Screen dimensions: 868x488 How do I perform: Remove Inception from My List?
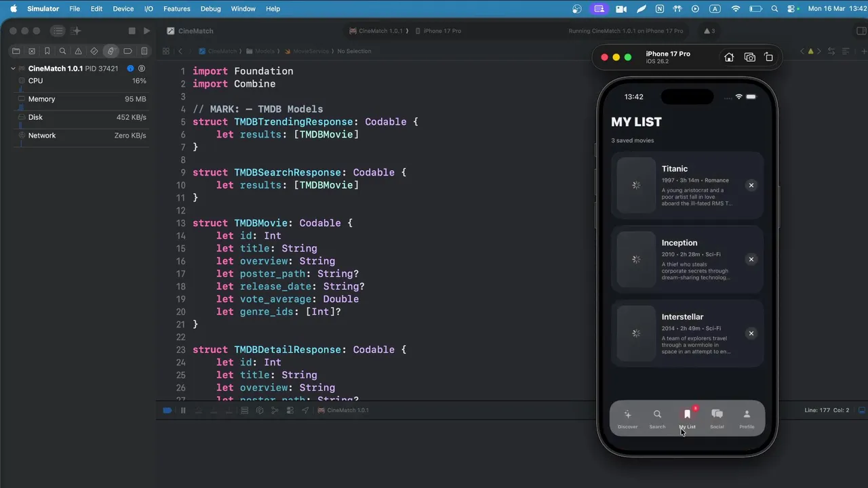pyautogui.click(x=751, y=259)
